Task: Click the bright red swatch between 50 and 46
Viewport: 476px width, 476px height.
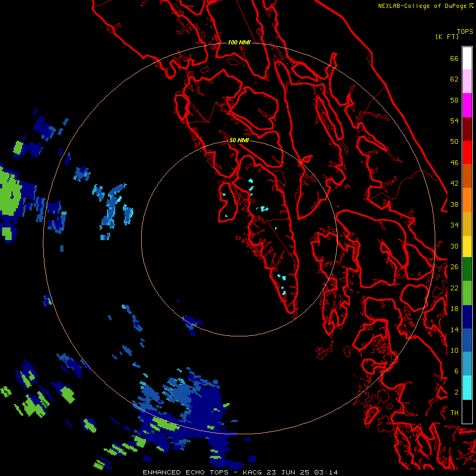Action: pyautogui.click(x=467, y=152)
